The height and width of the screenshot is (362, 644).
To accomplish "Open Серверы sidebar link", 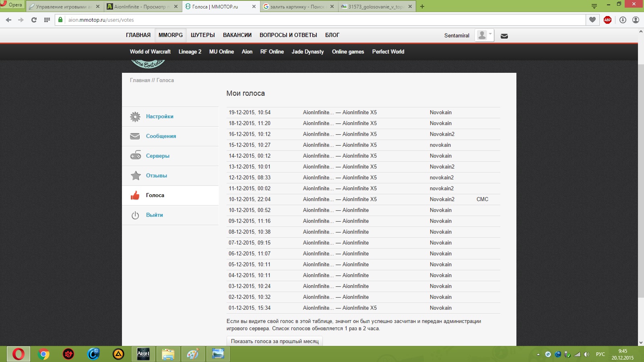I will click(158, 156).
